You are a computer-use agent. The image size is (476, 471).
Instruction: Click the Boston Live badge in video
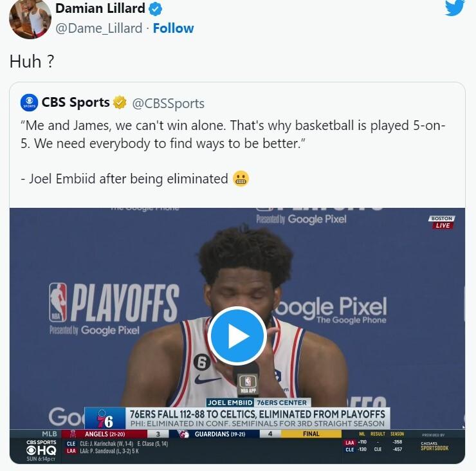click(x=442, y=222)
